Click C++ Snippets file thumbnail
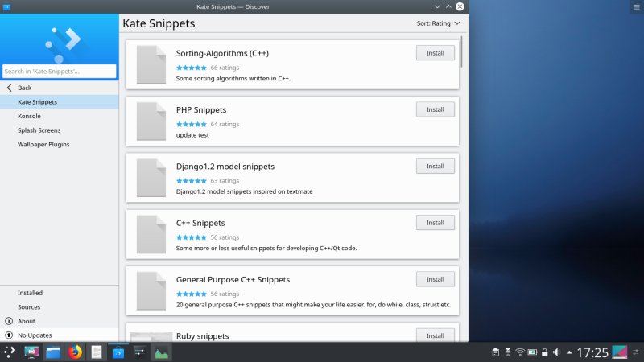Viewport: 644px width, 362px height. [x=151, y=234]
